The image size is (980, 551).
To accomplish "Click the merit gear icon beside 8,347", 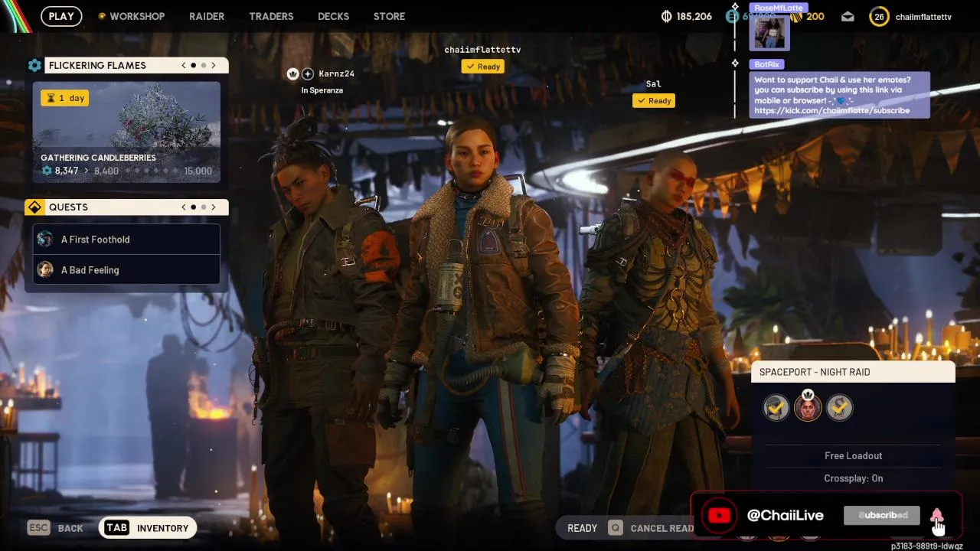I will coord(47,171).
